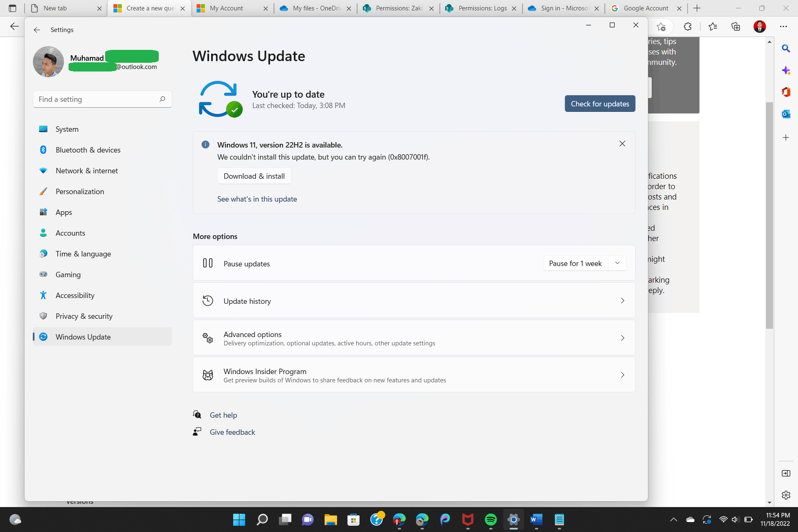This screenshot has width=798, height=532.
Task: Open Privacy & security settings
Action: 102,316
